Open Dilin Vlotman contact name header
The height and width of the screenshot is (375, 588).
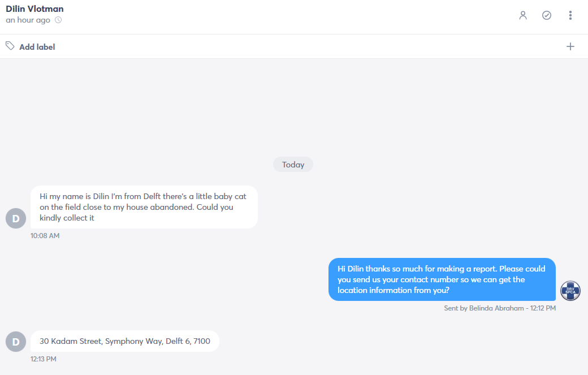click(x=34, y=8)
